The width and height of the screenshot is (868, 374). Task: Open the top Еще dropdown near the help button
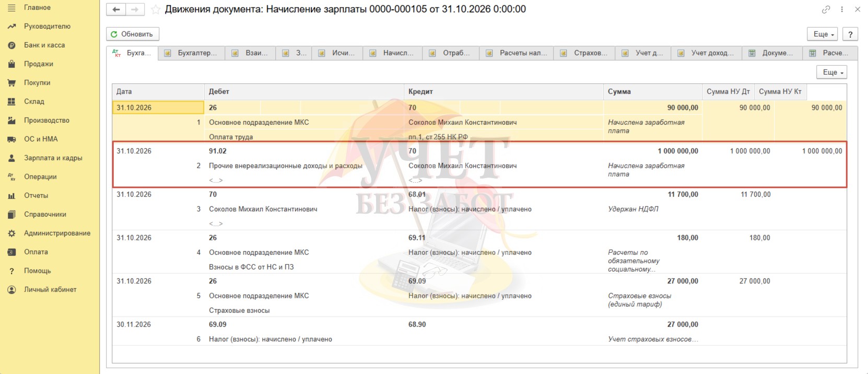tap(823, 34)
